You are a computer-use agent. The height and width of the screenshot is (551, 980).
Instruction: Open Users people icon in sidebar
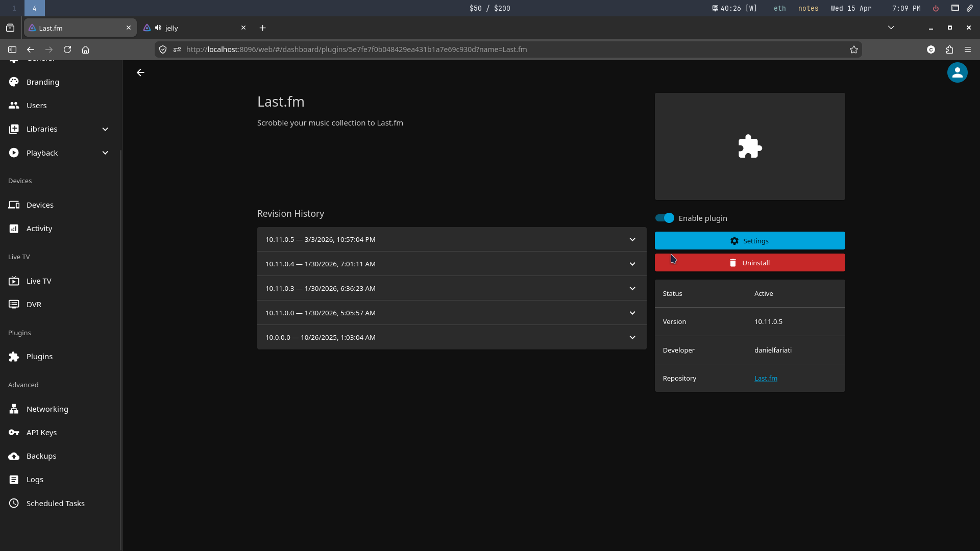pyautogui.click(x=14, y=105)
